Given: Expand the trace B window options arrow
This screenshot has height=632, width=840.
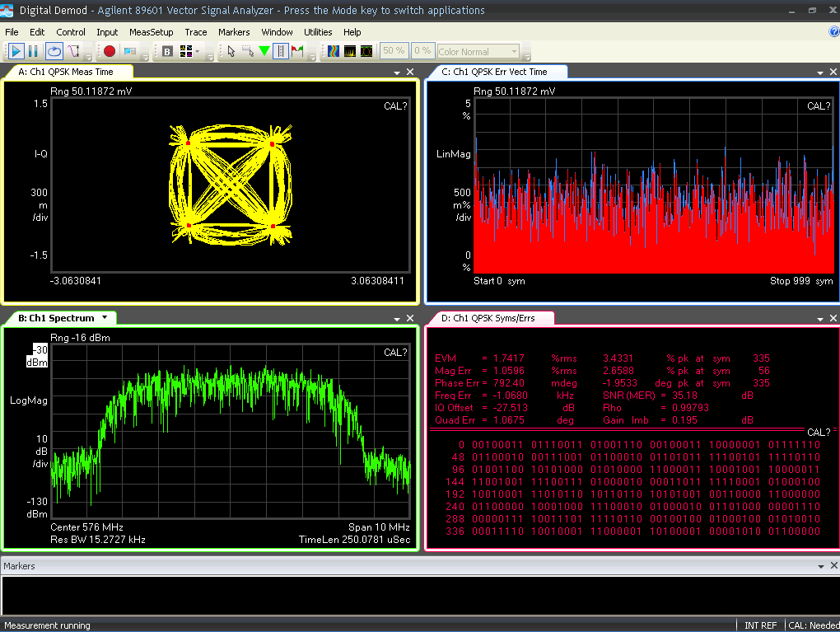Looking at the screenshot, I should point(397,319).
